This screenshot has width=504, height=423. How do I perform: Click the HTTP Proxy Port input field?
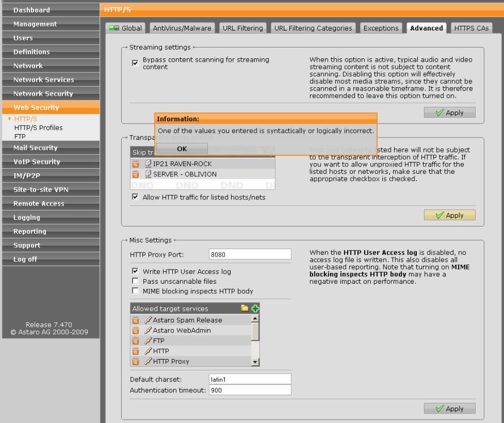250,254
